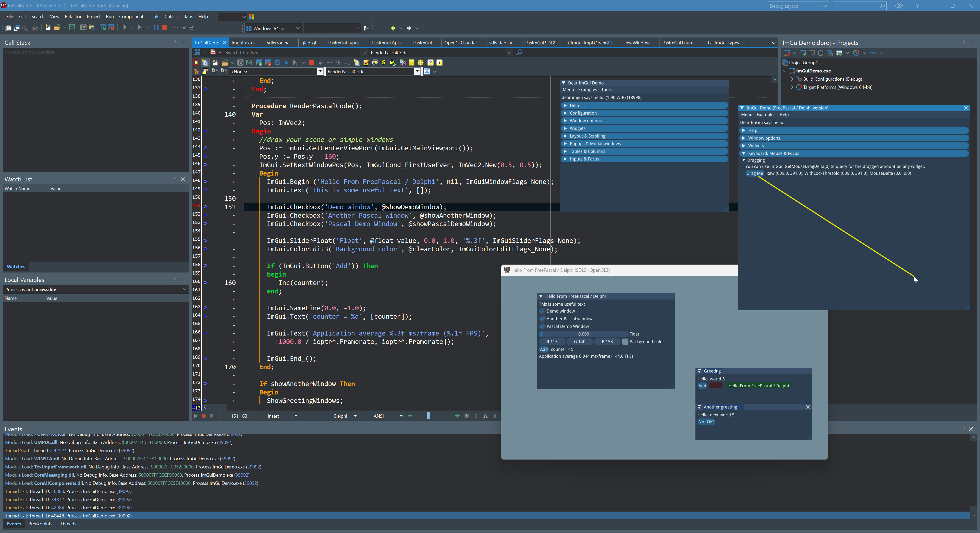Open the Refactor menu

pos(73,16)
